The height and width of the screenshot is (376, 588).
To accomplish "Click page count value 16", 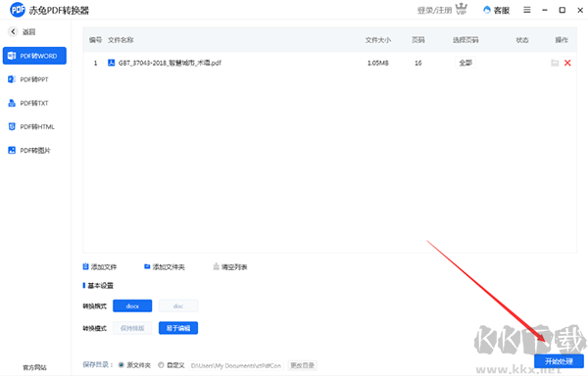I will (418, 63).
